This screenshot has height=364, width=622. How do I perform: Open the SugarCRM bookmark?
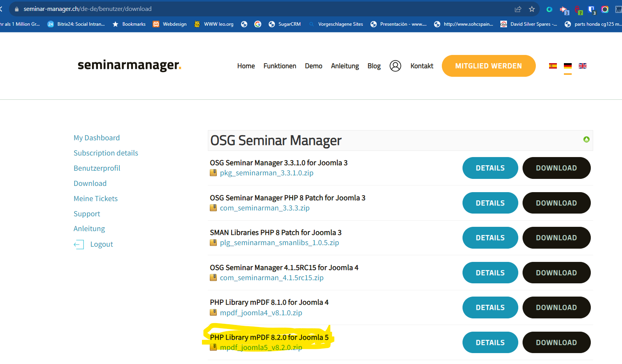click(x=285, y=24)
